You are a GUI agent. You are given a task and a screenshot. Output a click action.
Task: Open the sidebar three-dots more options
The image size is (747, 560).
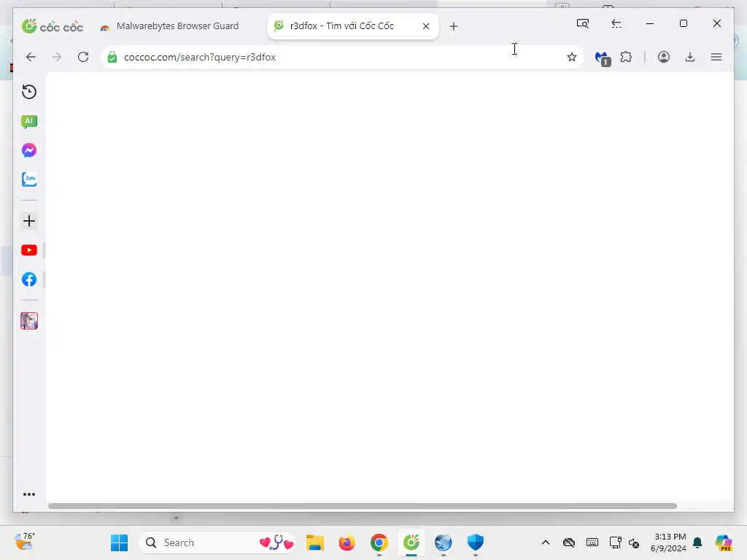tap(29, 494)
